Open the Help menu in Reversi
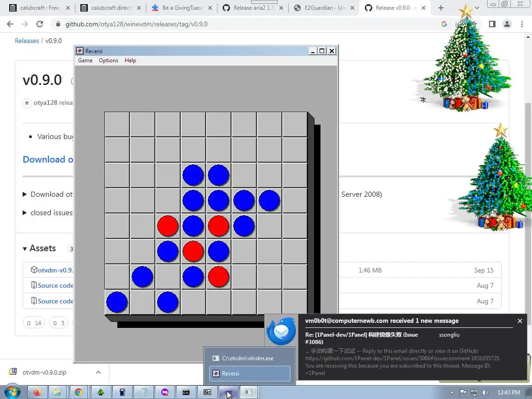532x399 pixels. click(x=130, y=60)
